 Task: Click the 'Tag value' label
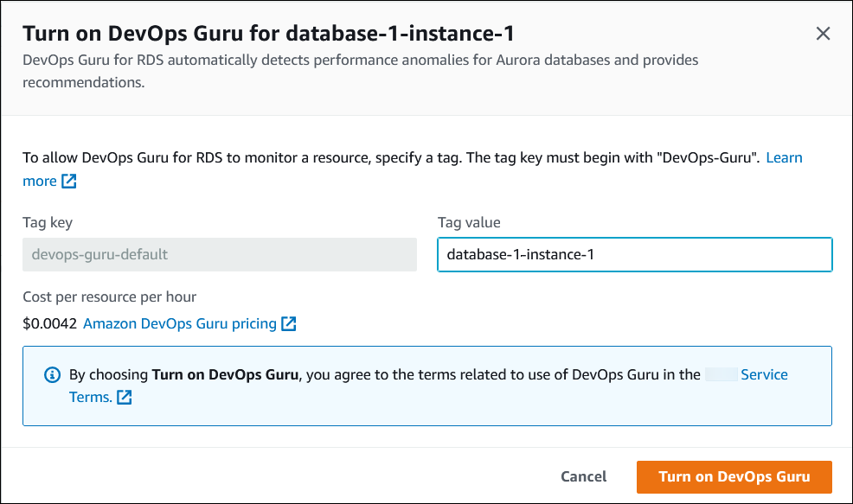[x=469, y=223]
